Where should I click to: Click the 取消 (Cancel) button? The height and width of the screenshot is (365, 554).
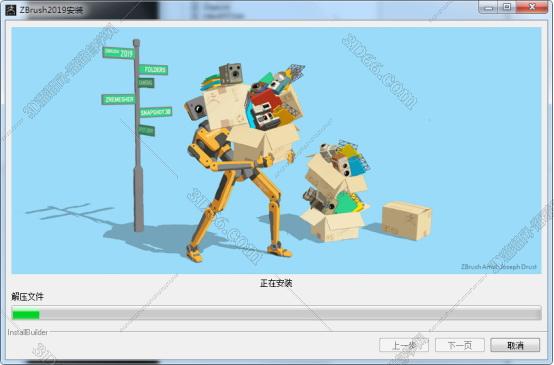pyautogui.click(x=515, y=345)
